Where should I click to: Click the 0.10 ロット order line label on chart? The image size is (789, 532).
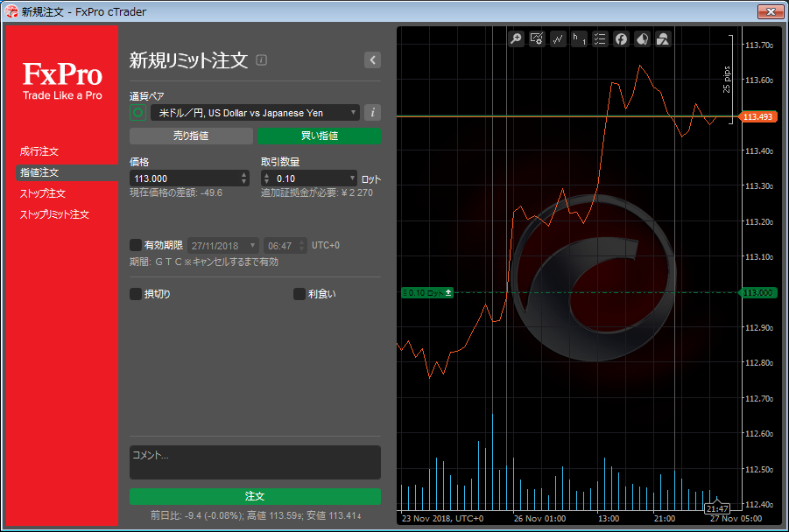[427, 292]
